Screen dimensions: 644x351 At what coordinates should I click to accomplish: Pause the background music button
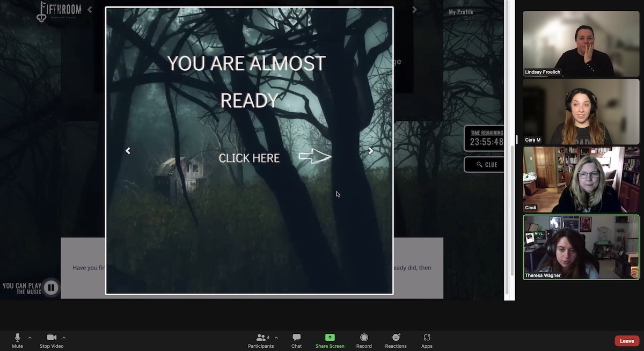click(x=51, y=288)
